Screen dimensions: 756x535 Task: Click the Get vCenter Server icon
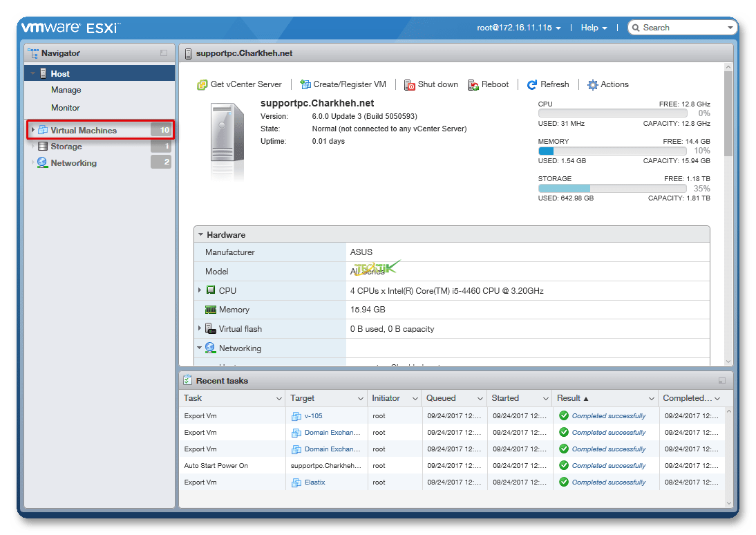202,85
